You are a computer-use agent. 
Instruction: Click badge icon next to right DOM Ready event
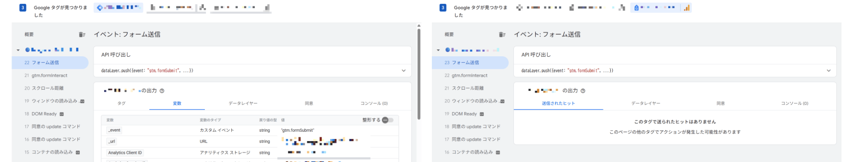(482, 114)
